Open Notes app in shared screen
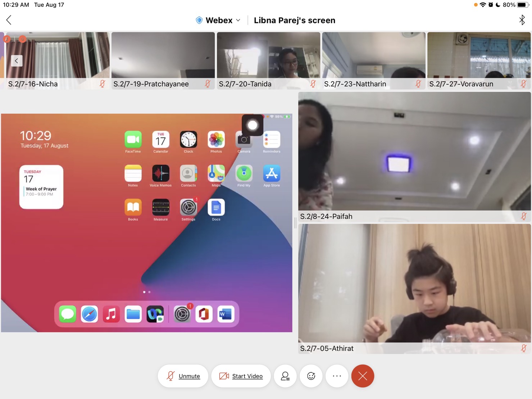This screenshot has width=532, height=399. point(133,173)
